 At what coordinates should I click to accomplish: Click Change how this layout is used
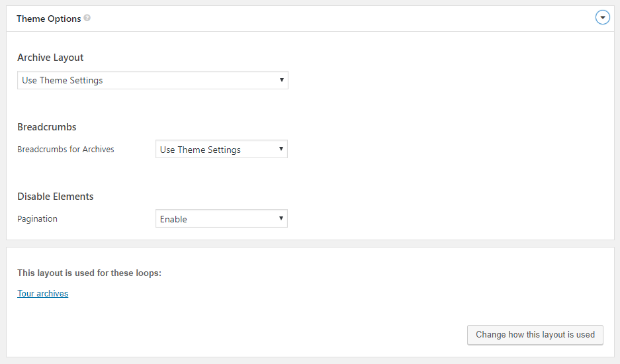pos(535,335)
